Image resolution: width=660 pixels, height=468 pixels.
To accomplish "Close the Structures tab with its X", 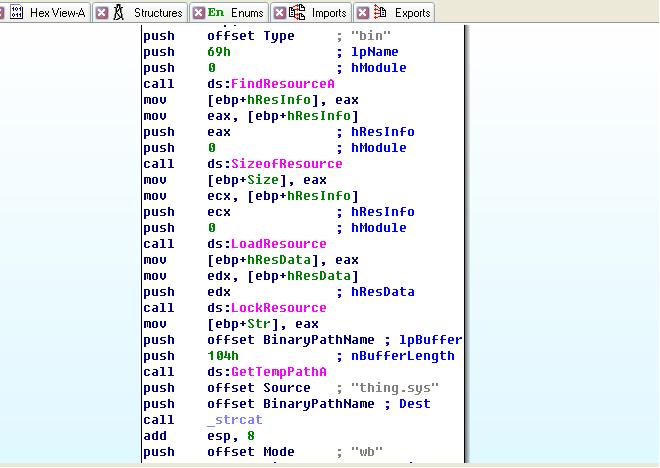I will [101, 13].
